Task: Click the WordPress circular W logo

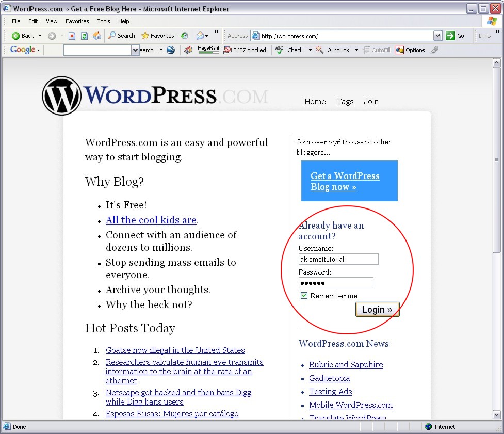Action: pyautogui.click(x=61, y=95)
